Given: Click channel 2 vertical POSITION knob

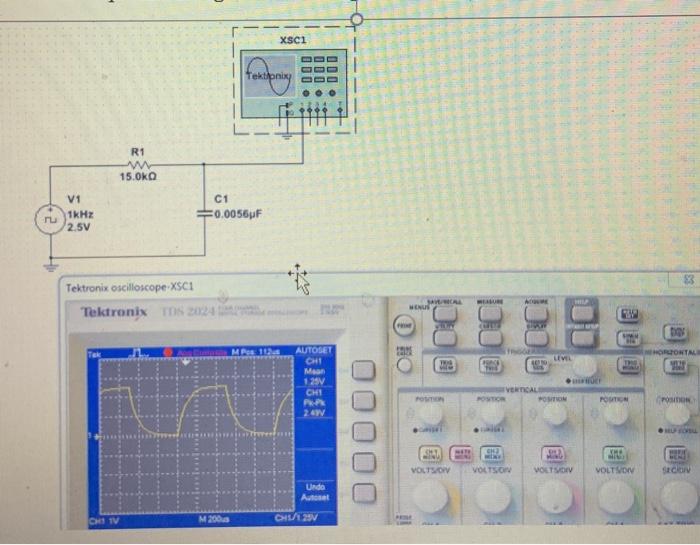Looking at the screenshot, I should pyautogui.click(x=492, y=414).
